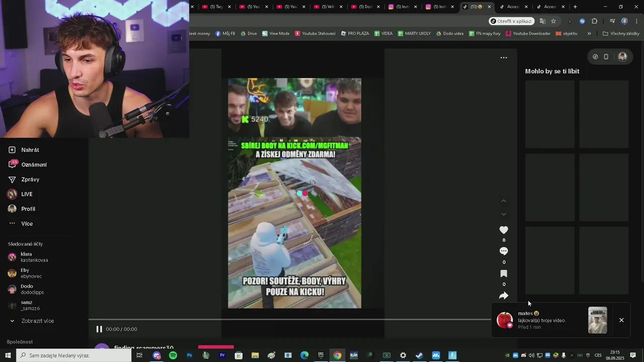The width and height of the screenshot is (644, 362).
Task: Open Windows Start menu
Action: (8, 355)
